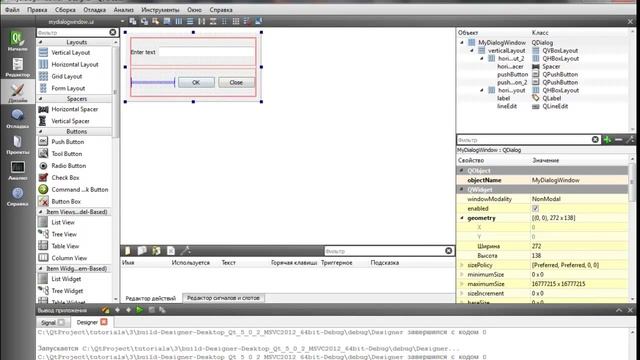
Task: Open the Сборка menu
Action: (65, 9)
